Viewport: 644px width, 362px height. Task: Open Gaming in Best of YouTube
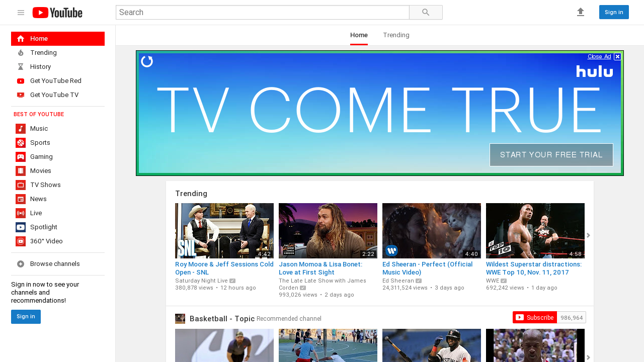58,157
